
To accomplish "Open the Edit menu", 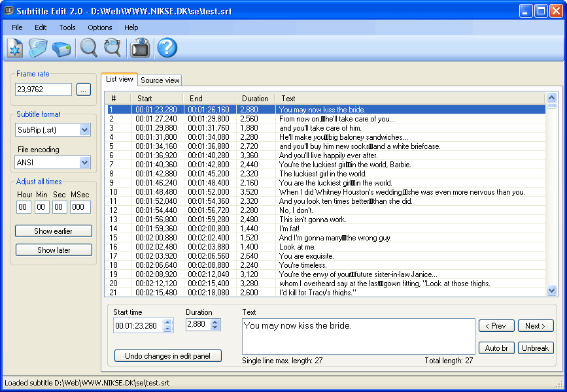I will tap(41, 27).
